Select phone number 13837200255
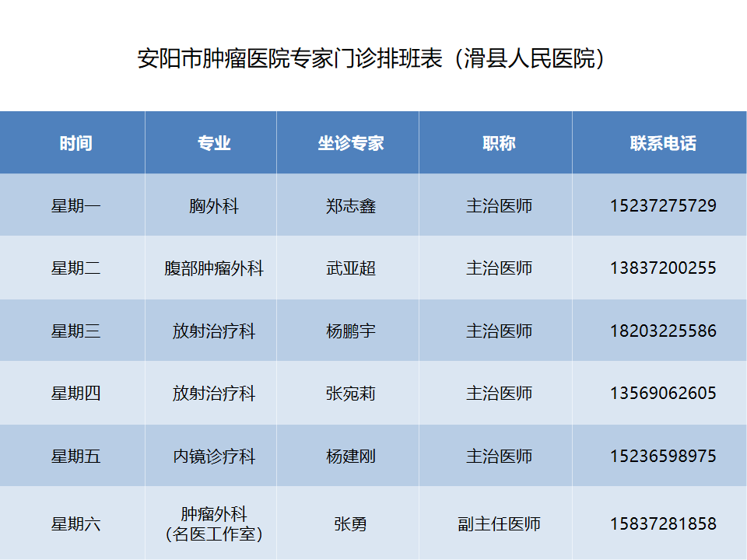The image size is (747, 560). click(663, 268)
